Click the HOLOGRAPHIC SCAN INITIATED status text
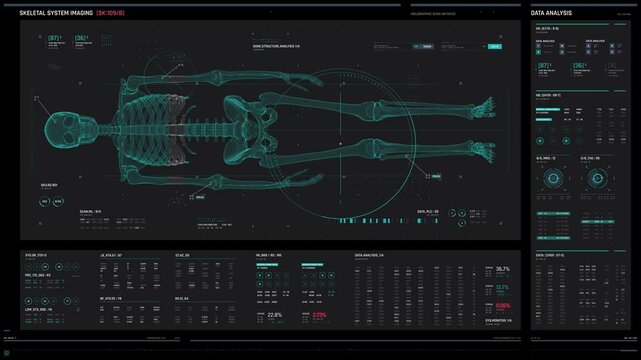This screenshot has width=641, height=360. [x=433, y=14]
